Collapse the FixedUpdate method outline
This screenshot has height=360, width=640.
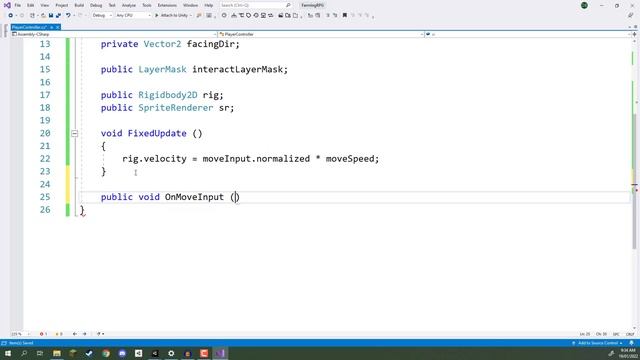tap(74, 133)
